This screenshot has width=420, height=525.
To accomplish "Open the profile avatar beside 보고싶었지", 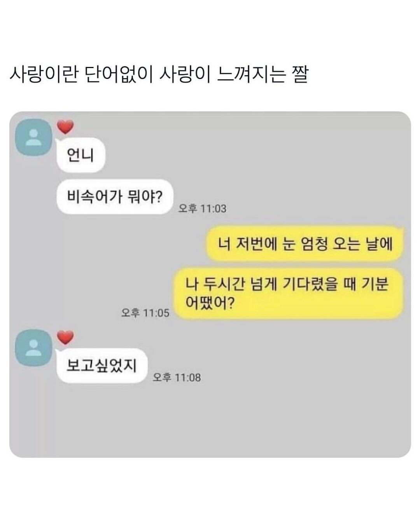I will point(33,347).
